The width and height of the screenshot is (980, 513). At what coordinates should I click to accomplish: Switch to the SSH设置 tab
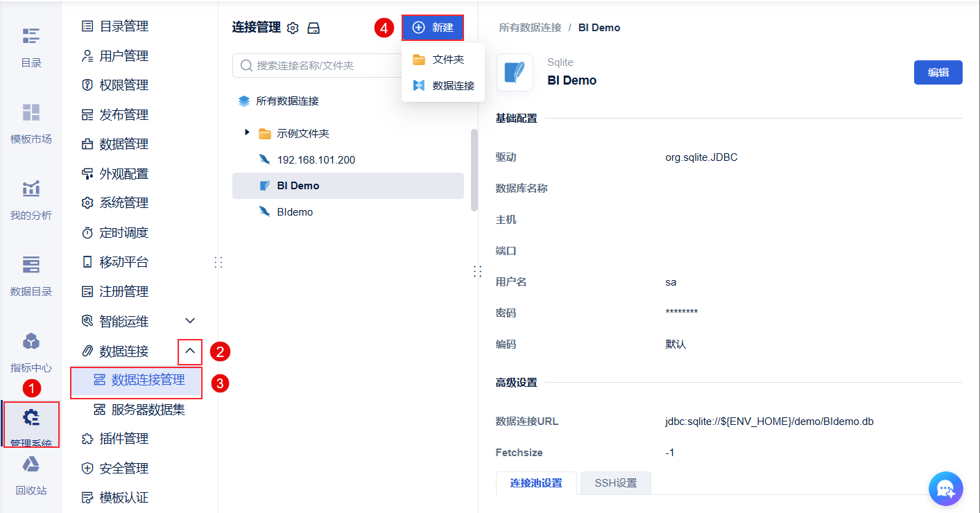(614, 483)
